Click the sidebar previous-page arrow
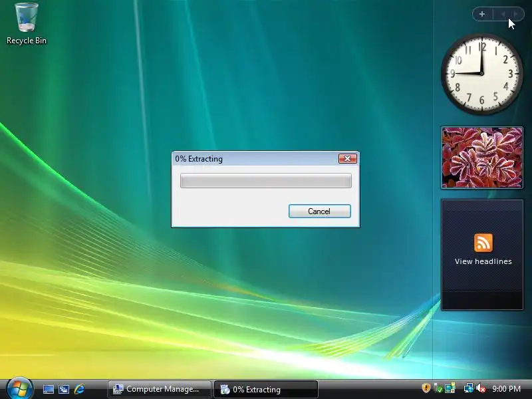This screenshot has height=399, width=532. coord(503,14)
